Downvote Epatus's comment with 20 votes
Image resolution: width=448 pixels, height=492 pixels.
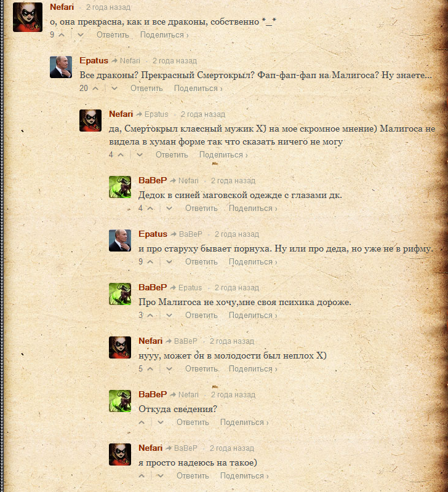(x=114, y=89)
